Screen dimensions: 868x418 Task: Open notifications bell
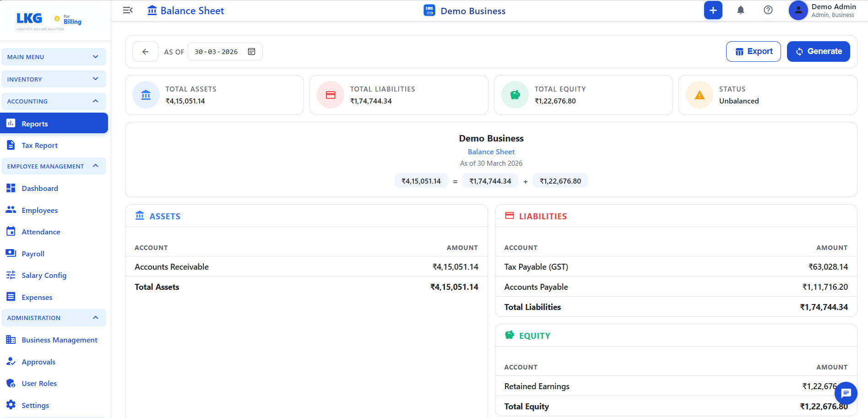740,10
